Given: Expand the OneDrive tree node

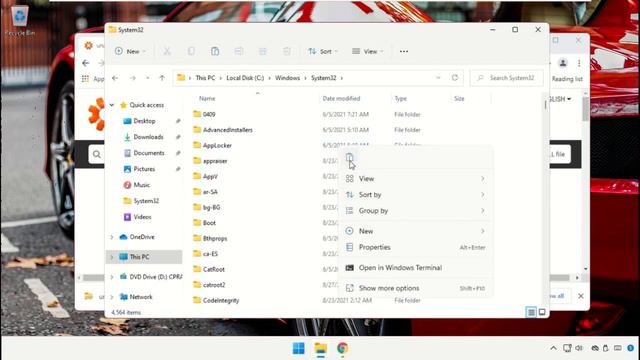Looking at the screenshot, I should (112, 237).
